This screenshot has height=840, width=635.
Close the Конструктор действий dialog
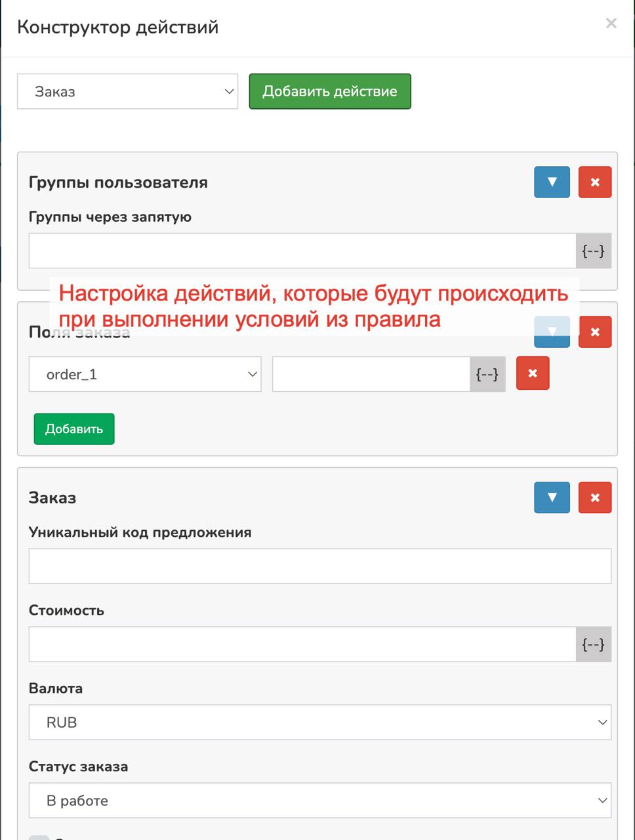[611, 24]
